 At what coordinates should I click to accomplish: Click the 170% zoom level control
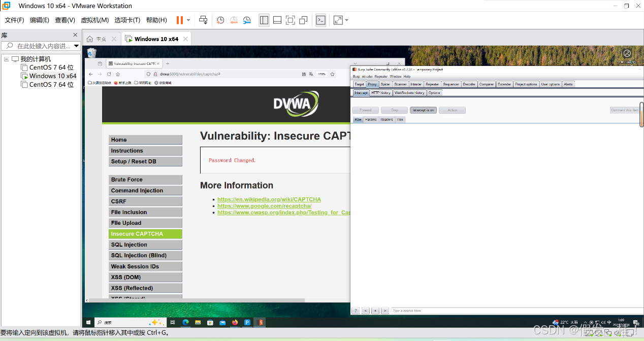(x=321, y=73)
